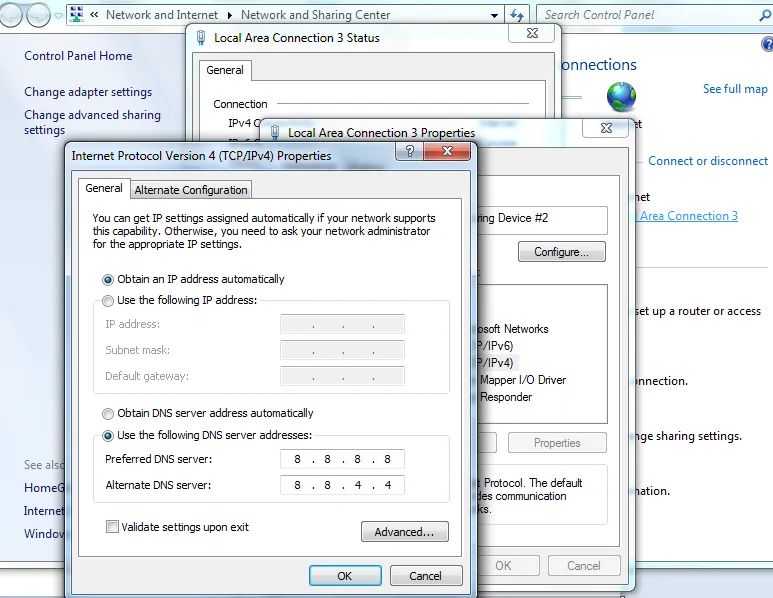Select General tab in IPv4 Properties

tap(104, 188)
